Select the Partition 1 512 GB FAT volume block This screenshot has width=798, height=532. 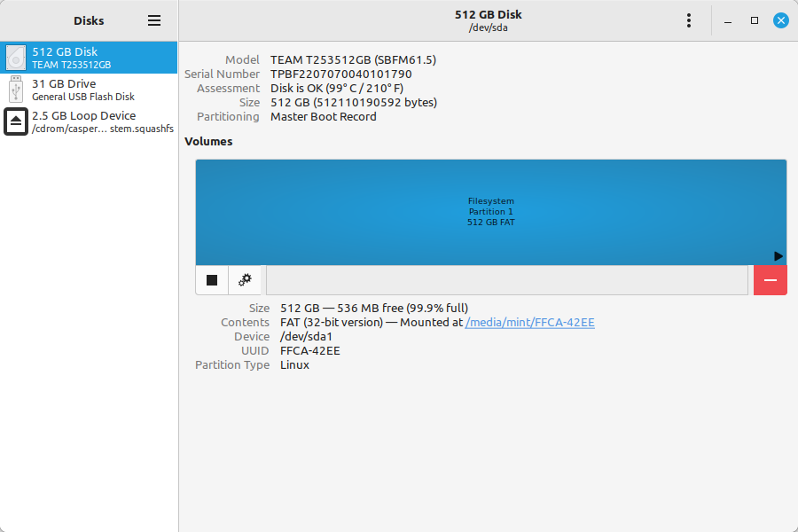click(x=491, y=212)
